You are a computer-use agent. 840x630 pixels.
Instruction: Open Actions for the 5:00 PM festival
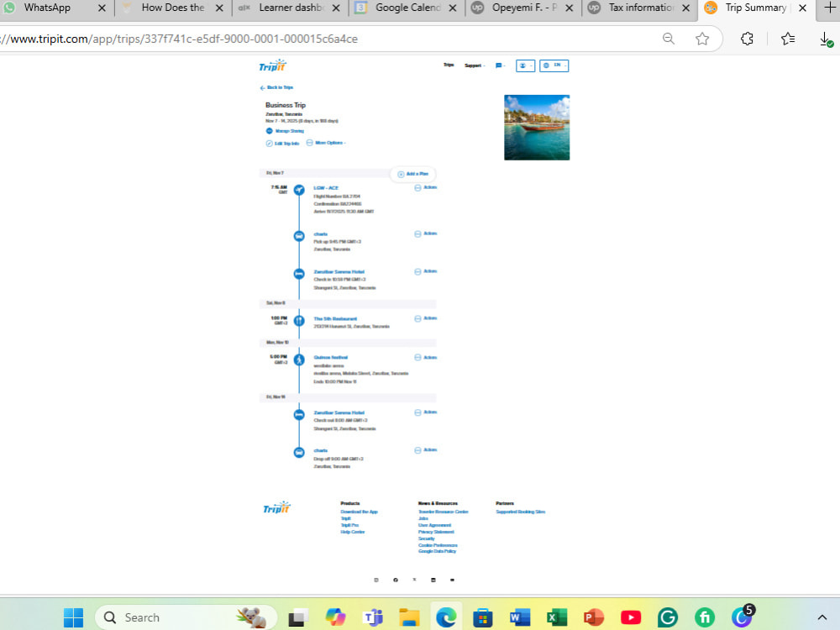point(426,357)
